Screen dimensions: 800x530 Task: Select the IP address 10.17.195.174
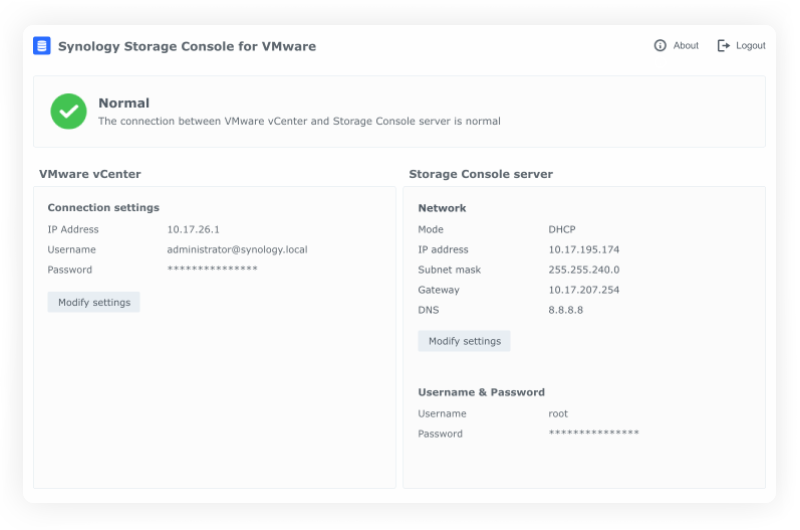click(x=584, y=249)
